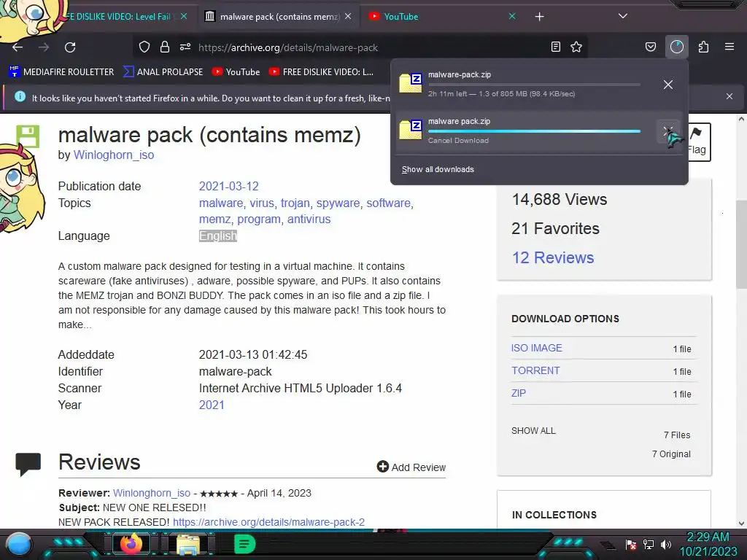Close the YouTube tab

(x=512, y=16)
